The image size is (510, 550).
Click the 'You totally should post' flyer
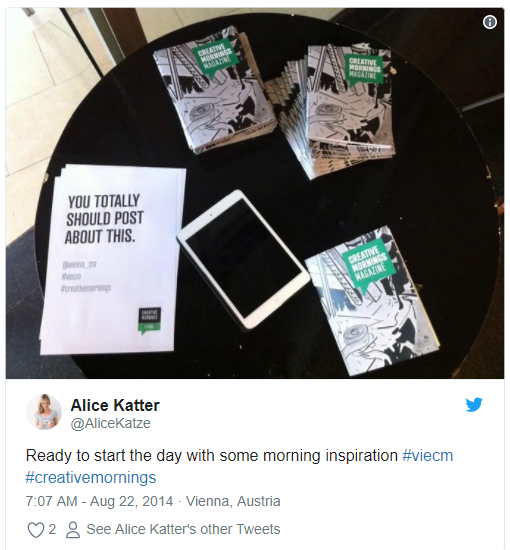coord(112,259)
